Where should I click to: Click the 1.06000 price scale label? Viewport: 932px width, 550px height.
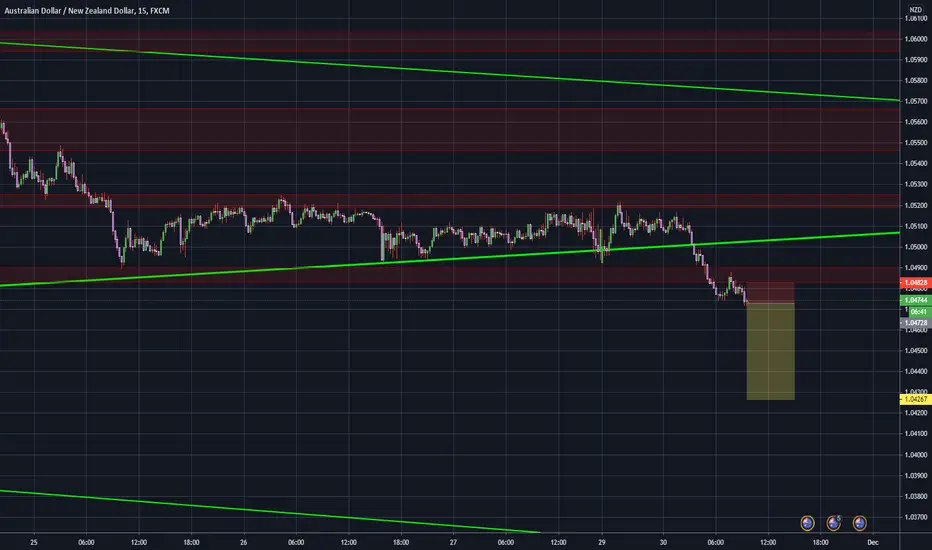tap(915, 39)
